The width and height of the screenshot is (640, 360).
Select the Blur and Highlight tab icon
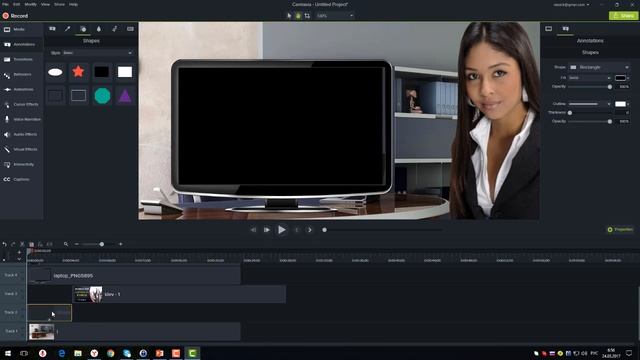99,29
